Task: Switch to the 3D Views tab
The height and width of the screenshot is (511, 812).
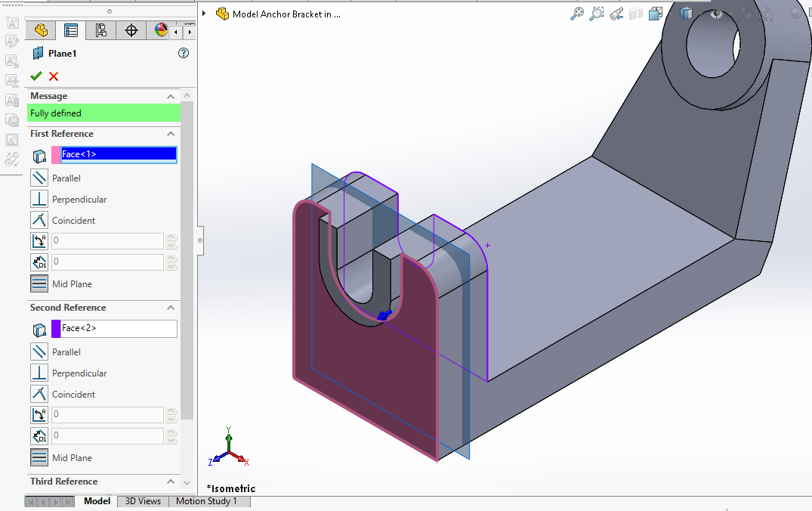Action: [143, 501]
